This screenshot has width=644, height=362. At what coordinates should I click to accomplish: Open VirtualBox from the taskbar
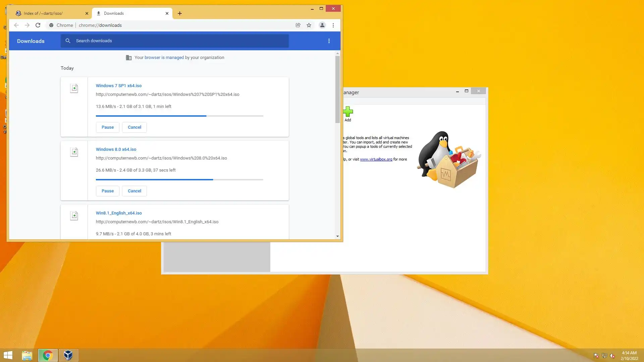[68, 355]
